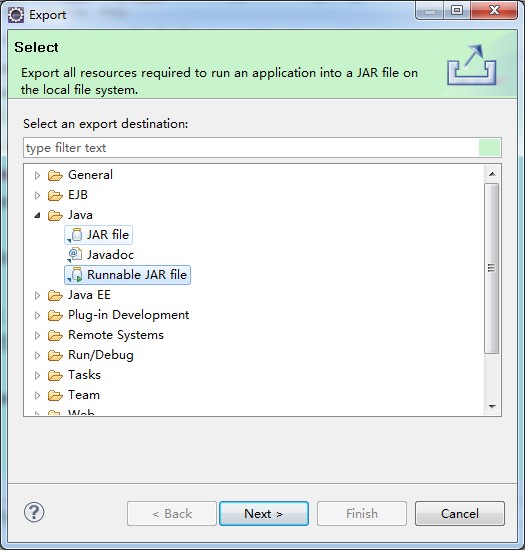
Task: Expand the EJB category
Action: (37, 195)
